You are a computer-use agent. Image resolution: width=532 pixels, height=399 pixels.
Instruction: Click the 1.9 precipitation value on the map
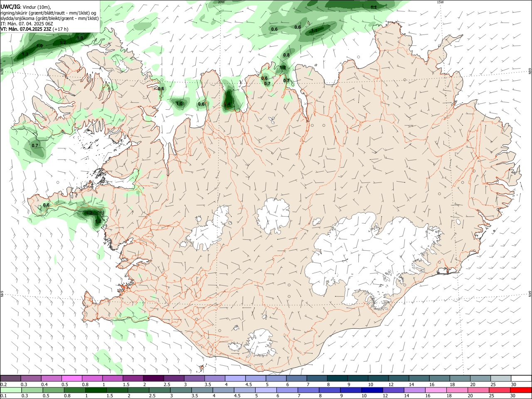pos(80,38)
